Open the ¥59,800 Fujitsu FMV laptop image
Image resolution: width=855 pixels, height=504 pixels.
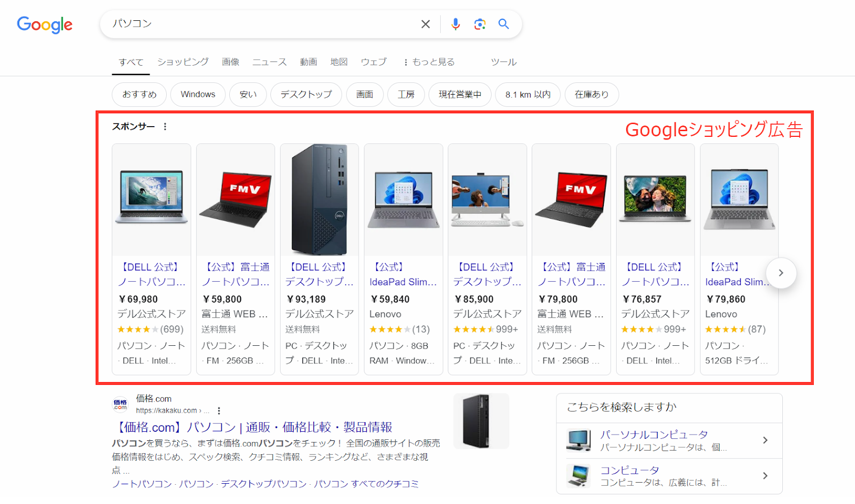coord(235,199)
